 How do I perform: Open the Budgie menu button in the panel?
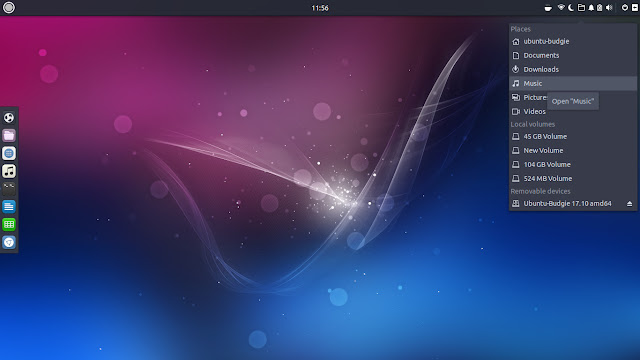point(9,8)
